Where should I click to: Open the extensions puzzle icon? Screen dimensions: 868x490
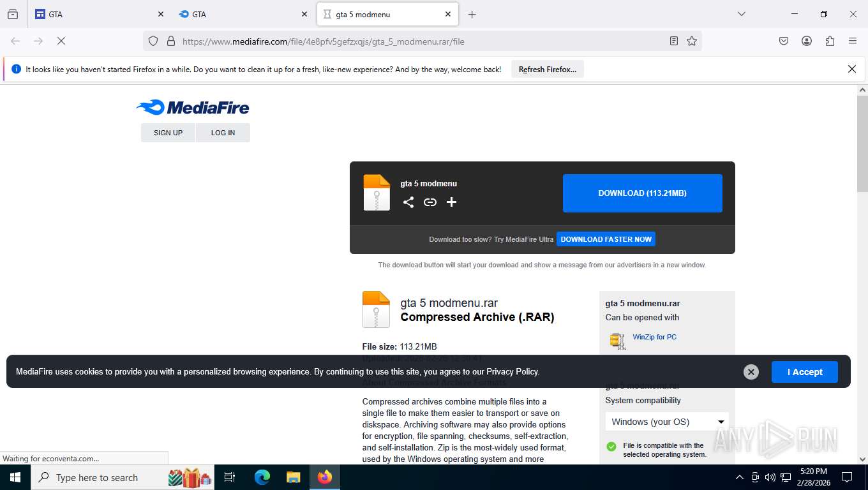coord(830,41)
